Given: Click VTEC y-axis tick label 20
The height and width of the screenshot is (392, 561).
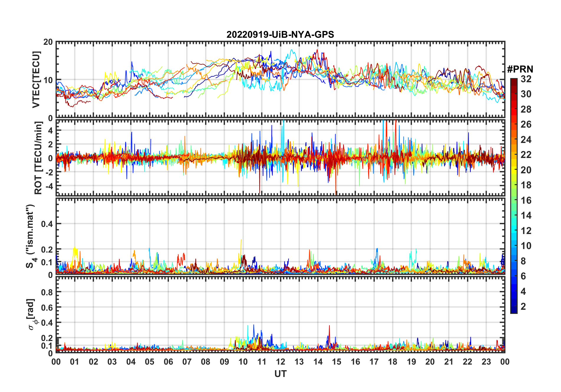Looking at the screenshot, I should click(48, 42).
